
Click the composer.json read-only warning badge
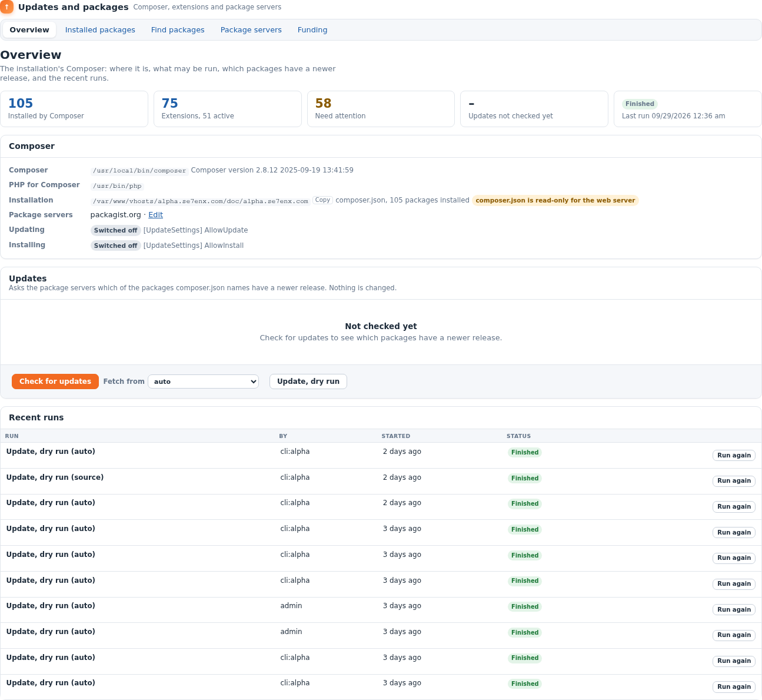tap(555, 200)
